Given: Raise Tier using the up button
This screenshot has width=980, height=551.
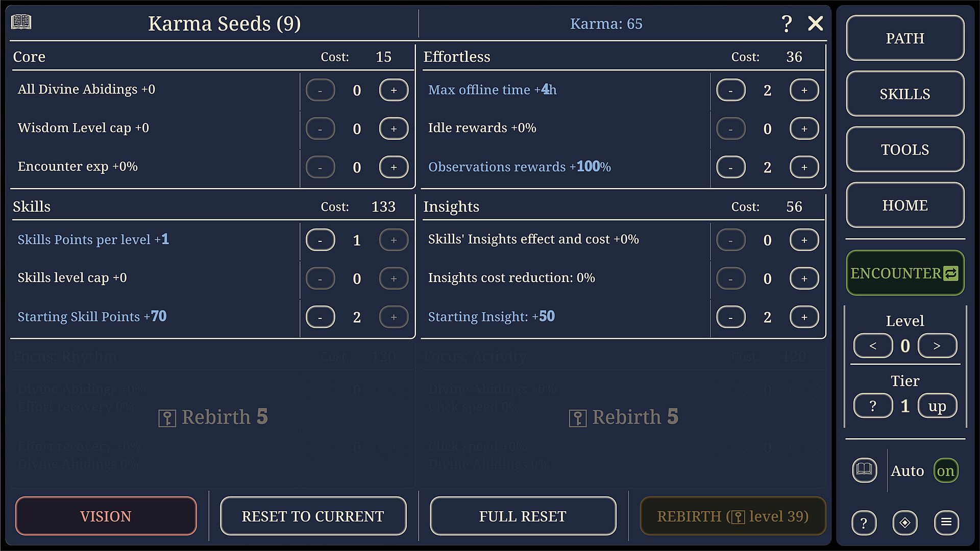Looking at the screenshot, I should click(x=937, y=406).
